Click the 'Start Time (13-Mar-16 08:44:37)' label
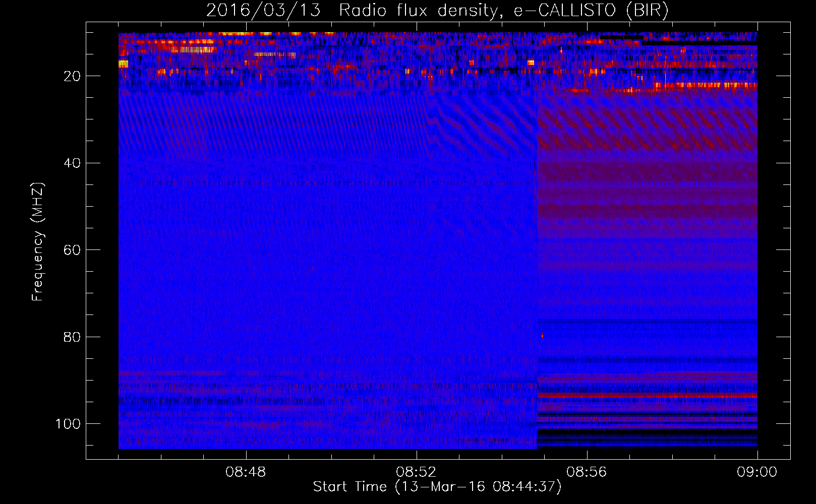Image resolution: width=816 pixels, height=504 pixels. [437, 487]
